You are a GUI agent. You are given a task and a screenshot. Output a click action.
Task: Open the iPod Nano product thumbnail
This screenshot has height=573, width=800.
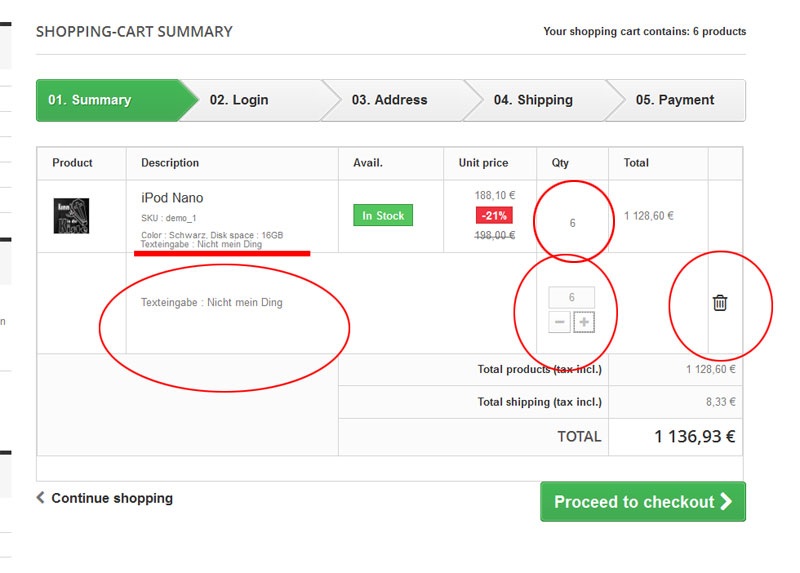(72, 216)
